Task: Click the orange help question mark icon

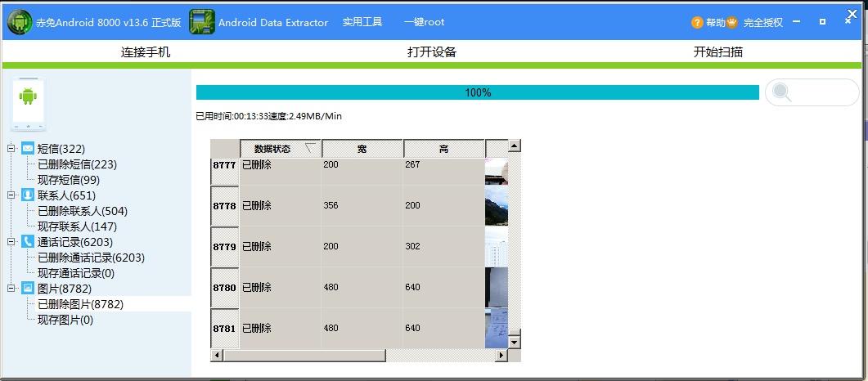Action: point(697,23)
